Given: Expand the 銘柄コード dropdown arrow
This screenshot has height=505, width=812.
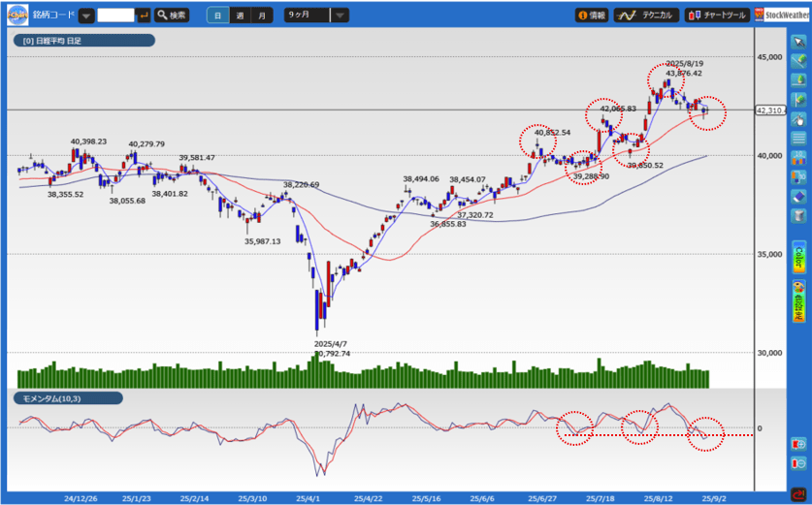Looking at the screenshot, I should pos(86,16).
